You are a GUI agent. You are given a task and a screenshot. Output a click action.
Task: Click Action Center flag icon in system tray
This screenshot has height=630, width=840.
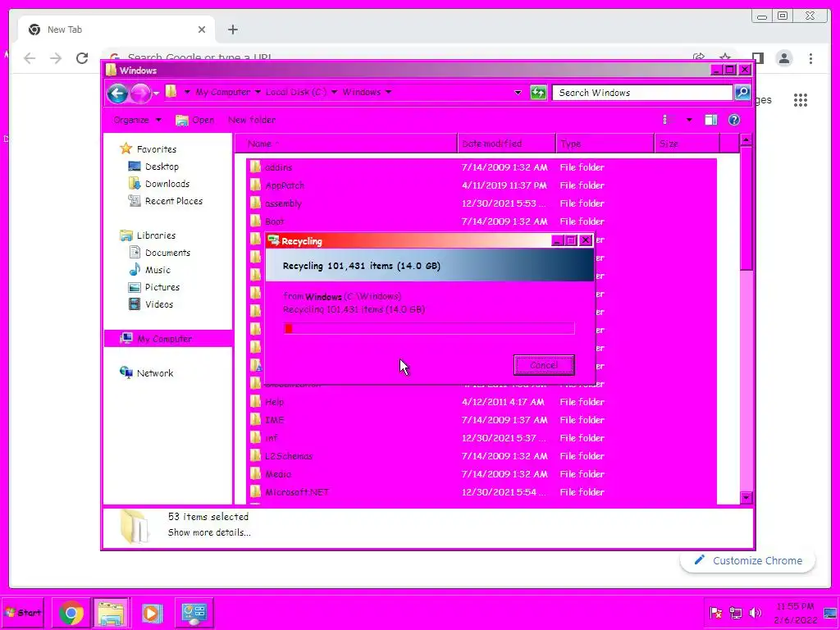715,613
